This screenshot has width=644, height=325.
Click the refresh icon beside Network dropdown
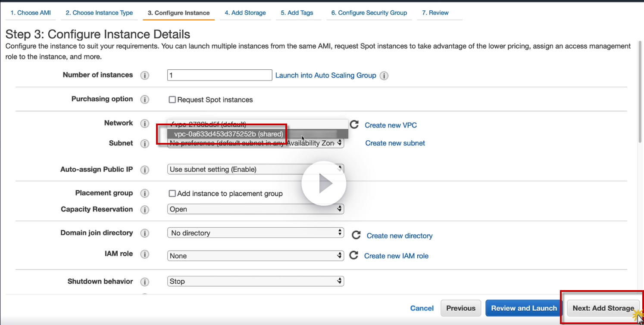coord(354,125)
